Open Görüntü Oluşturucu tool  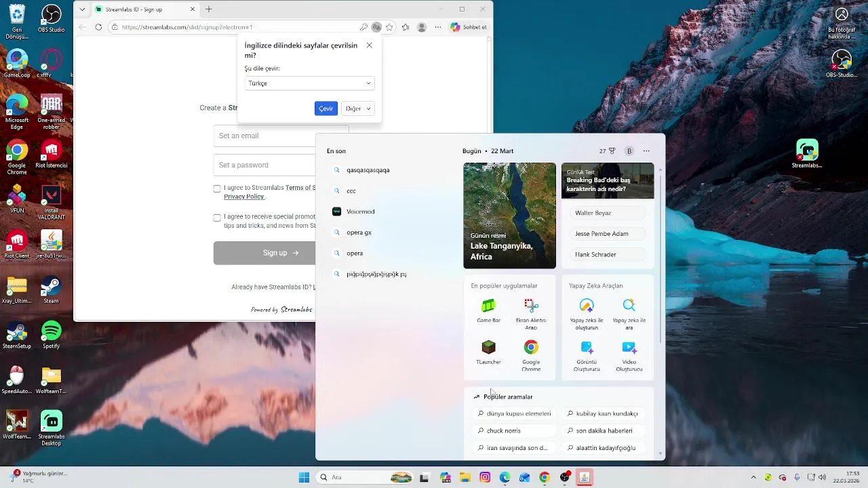click(x=587, y=356)
